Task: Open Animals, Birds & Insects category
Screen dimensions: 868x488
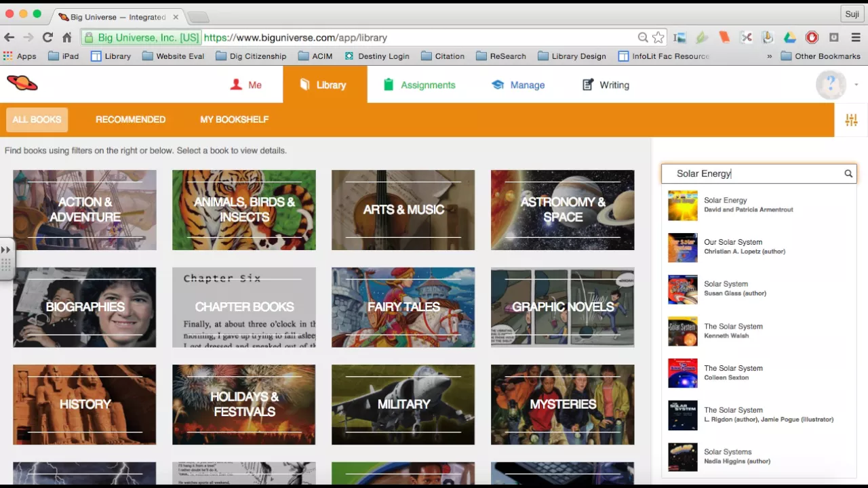Action: (x=244, y=209)
